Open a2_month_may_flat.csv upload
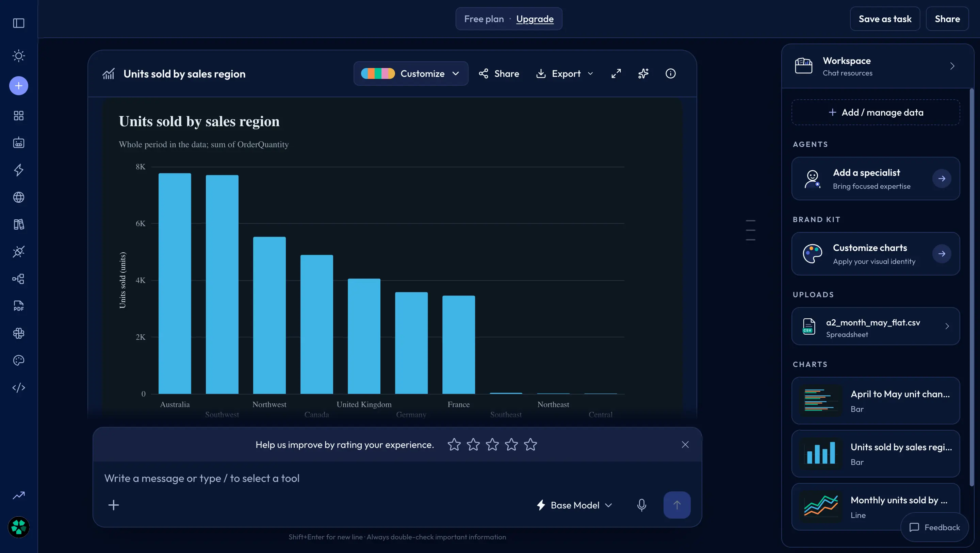This screenshot has height=553, width=980. (x=876, y=326)
